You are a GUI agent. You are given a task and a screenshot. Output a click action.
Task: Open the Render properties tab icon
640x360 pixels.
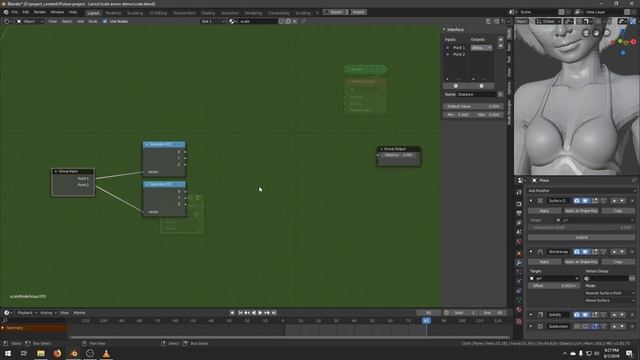tap(519, 204)
